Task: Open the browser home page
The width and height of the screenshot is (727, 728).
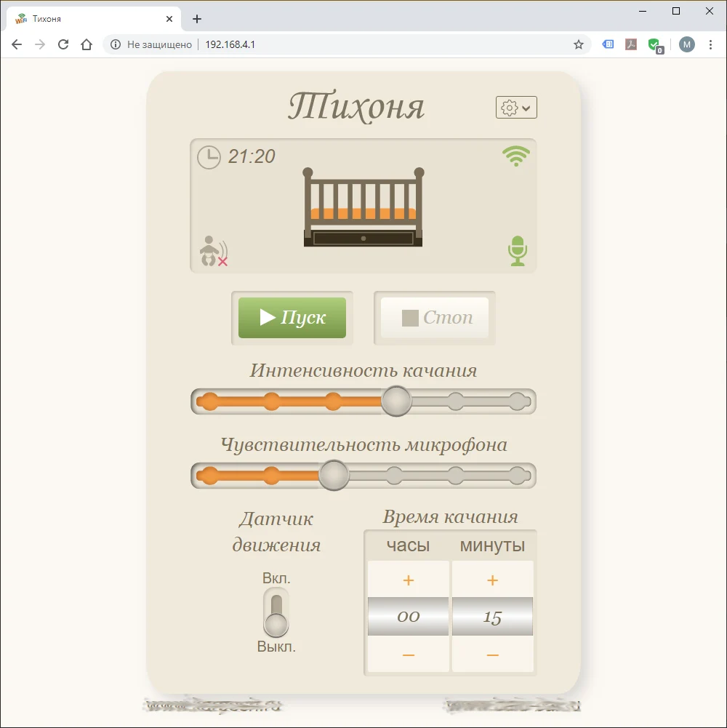Action: [x=87, y=44]
